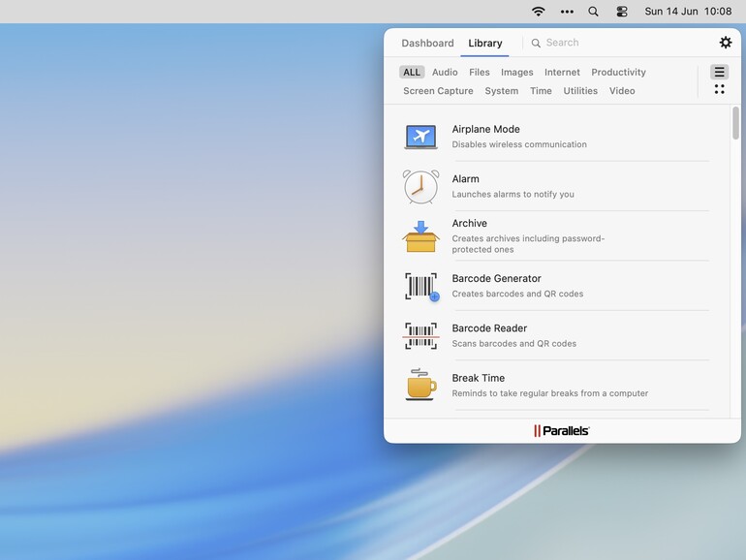
Task: Open the Airplane Mode tool icon
Action: click(x=421, y=137)
